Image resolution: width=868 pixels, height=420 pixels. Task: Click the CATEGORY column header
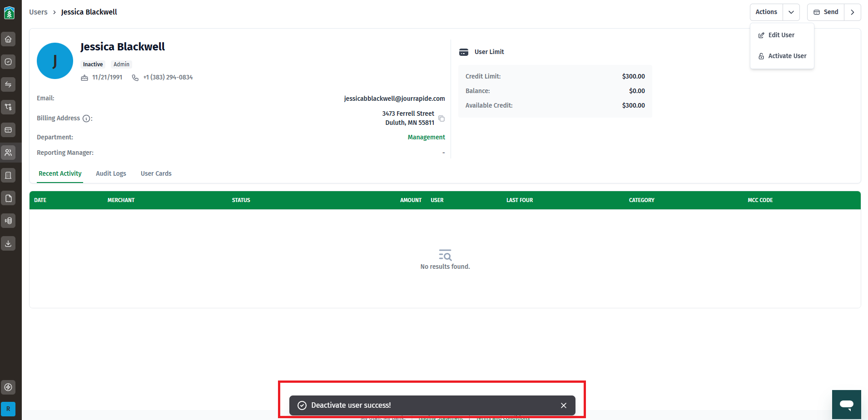[641, 200]
